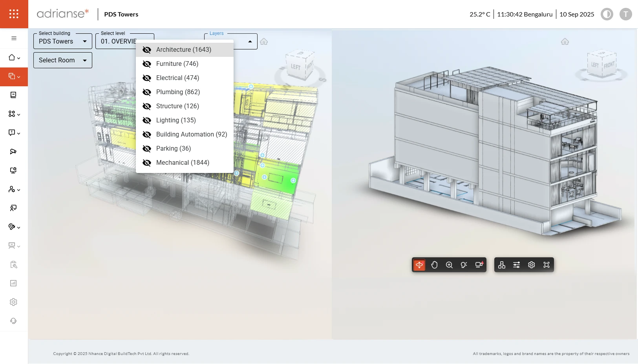
Task: Open the viewer Properties sliders icon
Action: click(x=517, y=265)
